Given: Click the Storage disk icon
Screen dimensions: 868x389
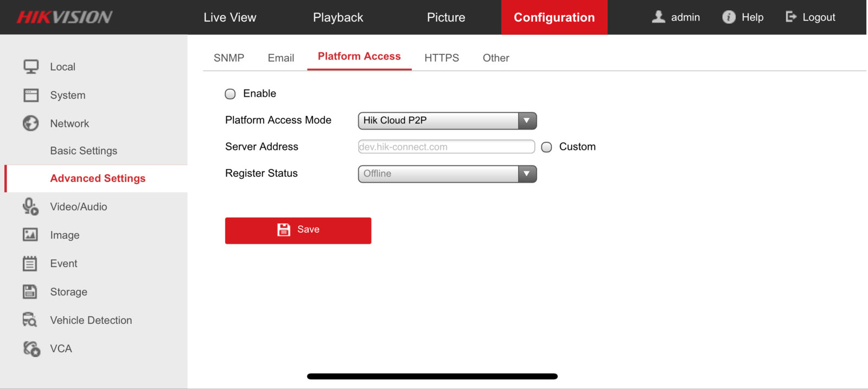Looking at the screenshot, I should (30, 292).
